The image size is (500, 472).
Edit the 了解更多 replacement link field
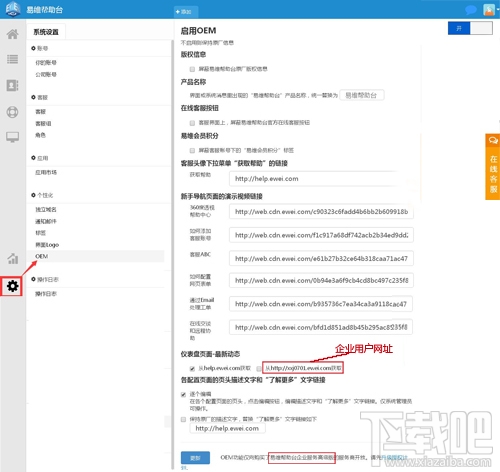pyautogui.click(x=227, y=428)
